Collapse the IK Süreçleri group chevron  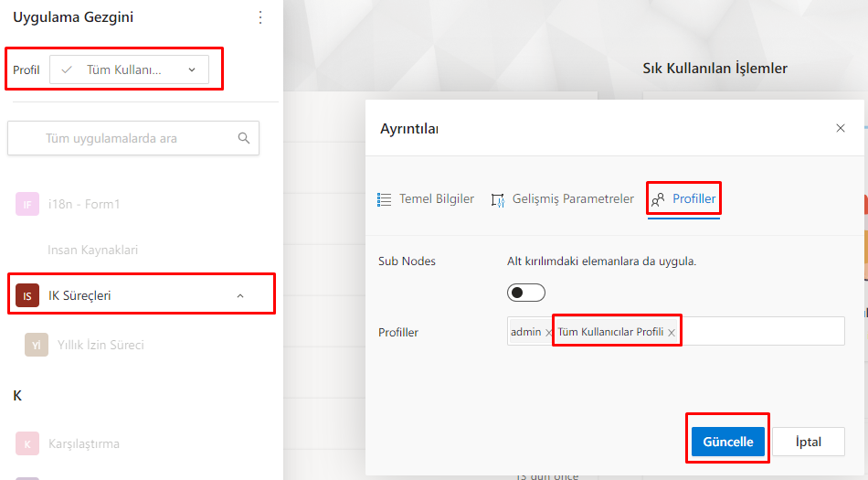240,295
